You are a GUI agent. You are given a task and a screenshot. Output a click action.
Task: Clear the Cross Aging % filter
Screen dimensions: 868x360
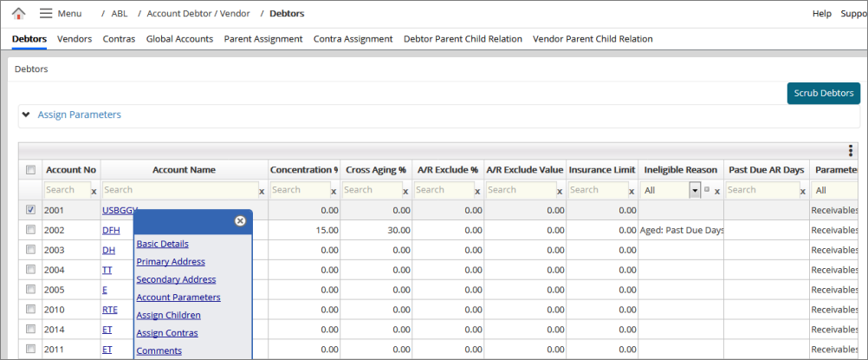pyautogui.click(x=405, y=191)
